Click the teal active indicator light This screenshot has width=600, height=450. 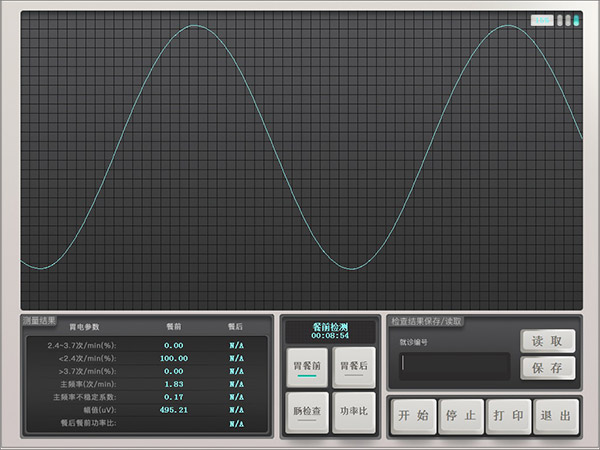[576, 20]
